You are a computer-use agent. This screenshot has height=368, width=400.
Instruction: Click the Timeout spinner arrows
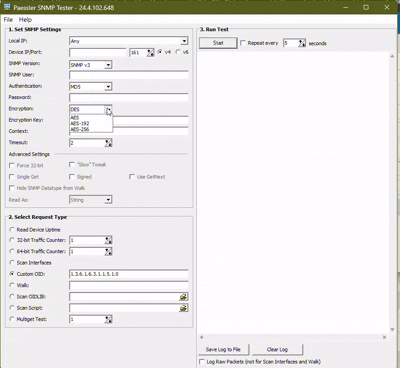pos(108,143)
